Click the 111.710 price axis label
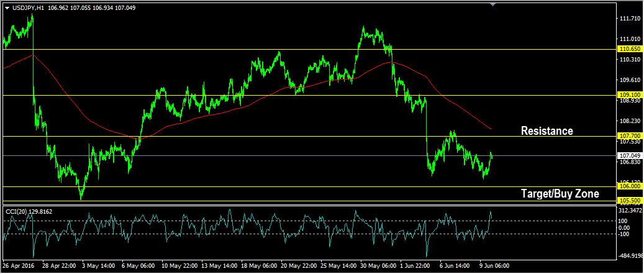This screenshot has width=644, height=274. click(630, 19)
